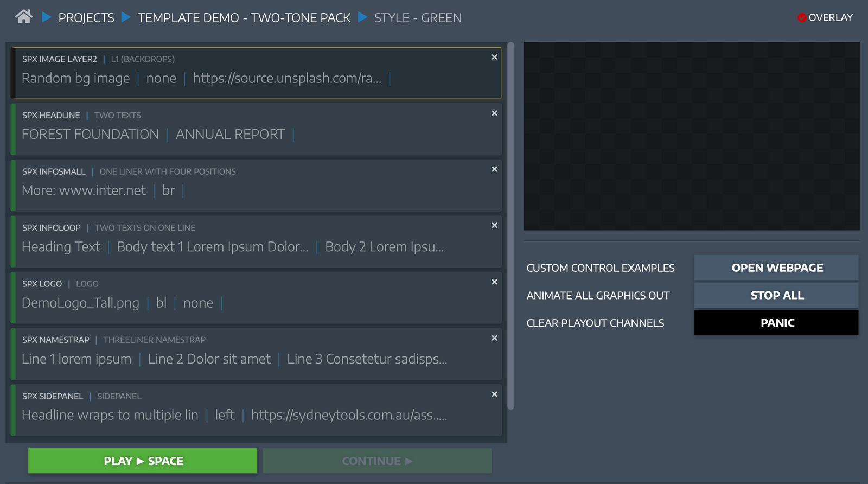868x484 pixels.
Task: Hit the PANIC button
Action: [776, 323]
